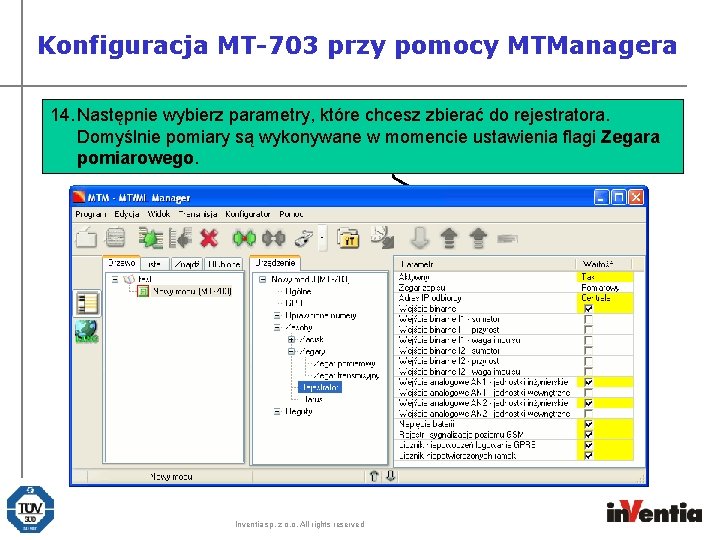The height and width of the screenshot is (540, 720).
Task: Click the gray download arrow toolbar icon
Action: [420, 237]
